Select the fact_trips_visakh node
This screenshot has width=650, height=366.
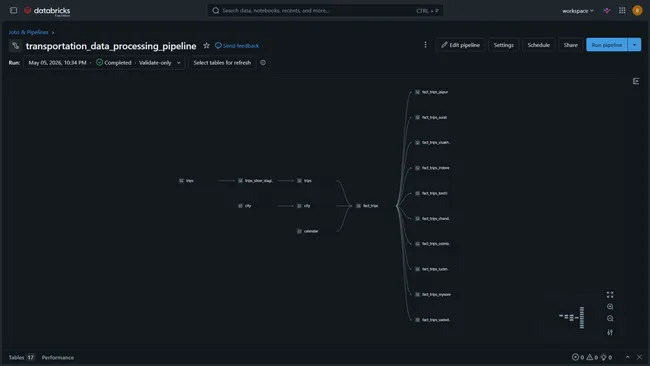tap(433, 143)
